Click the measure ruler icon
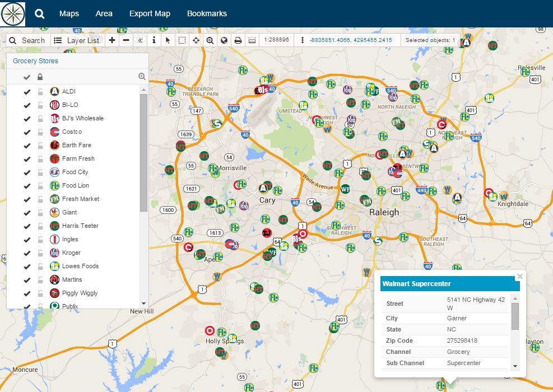Screen dimensions: 553x392 click(x=252, y=40)
